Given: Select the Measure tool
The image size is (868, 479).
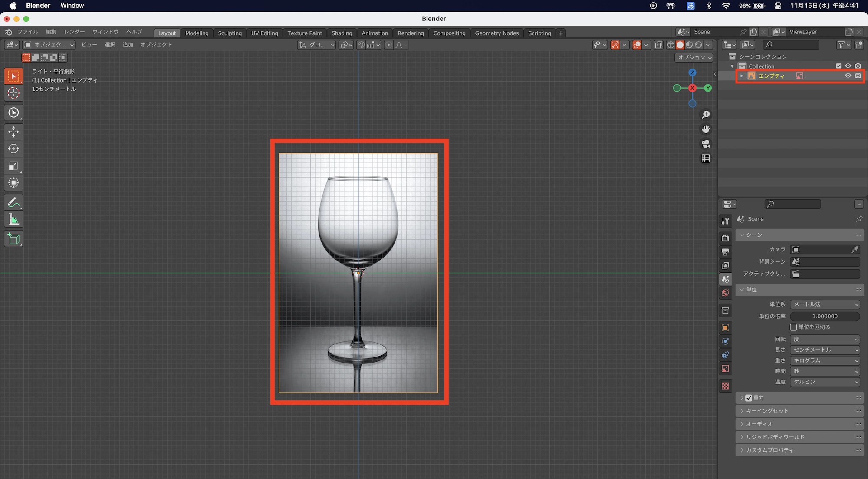Looking at the screenshot, I should 13,220.
